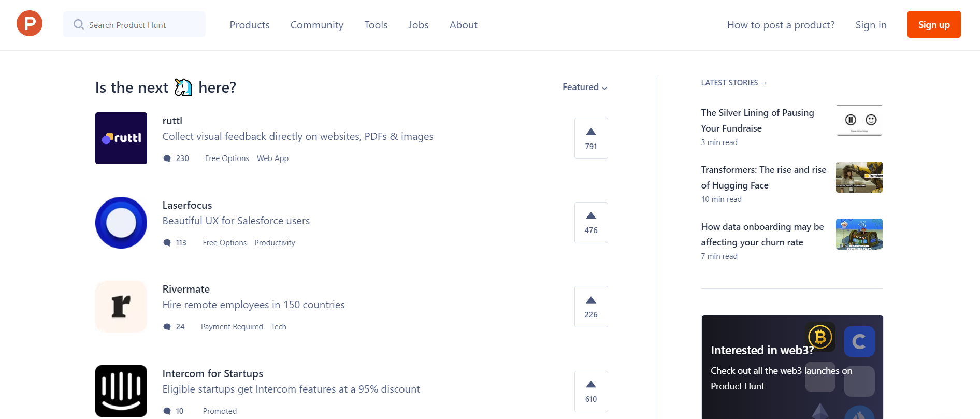Open 'How to post a product?' link

point(780,24)
